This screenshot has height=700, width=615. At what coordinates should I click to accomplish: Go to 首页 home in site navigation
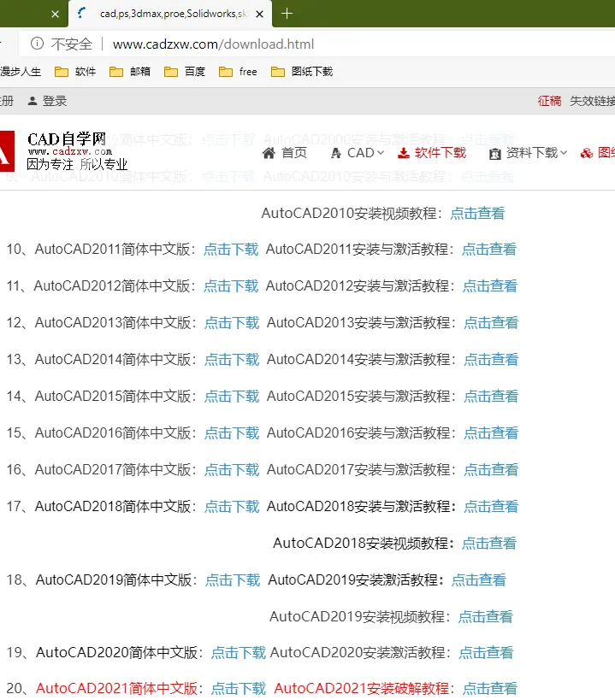click(x=284, y=153)
